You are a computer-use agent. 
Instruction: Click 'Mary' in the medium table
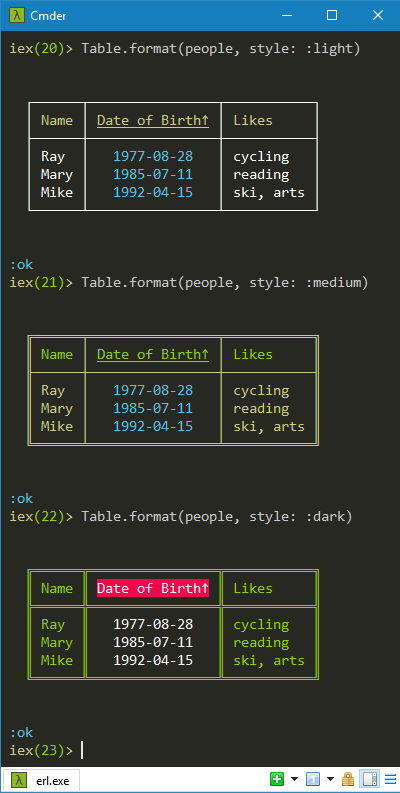coord(57,409)
